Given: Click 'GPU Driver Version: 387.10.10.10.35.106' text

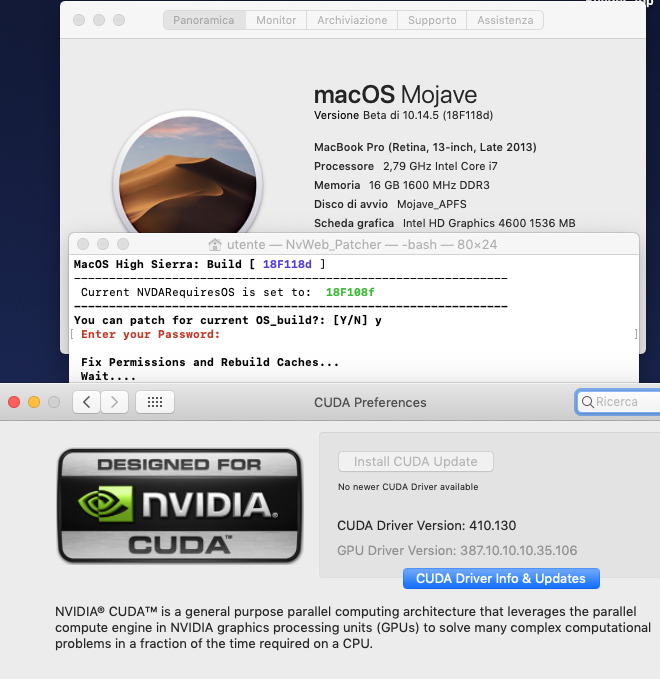Looking at the screenshot, I should [x=457, y=551].
